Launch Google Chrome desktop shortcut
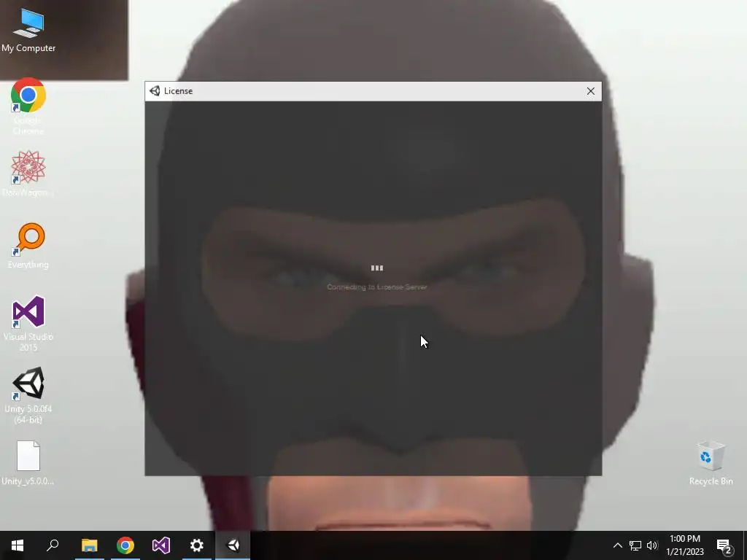747x560 pixels. 28,106
